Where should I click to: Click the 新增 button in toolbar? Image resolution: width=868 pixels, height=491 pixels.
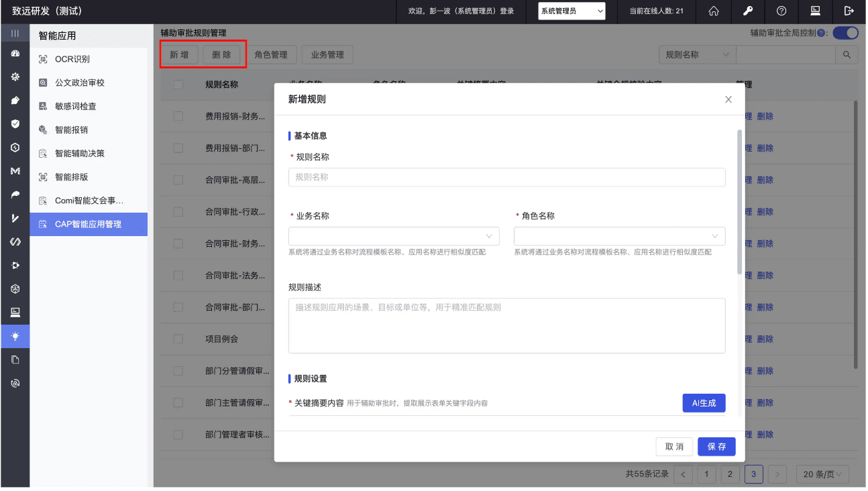[x=179, y=55]
